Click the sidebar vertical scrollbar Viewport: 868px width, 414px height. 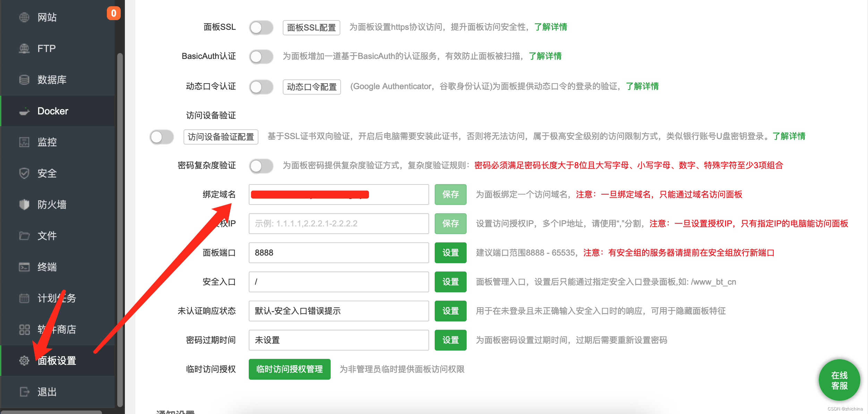pos(120,230)
